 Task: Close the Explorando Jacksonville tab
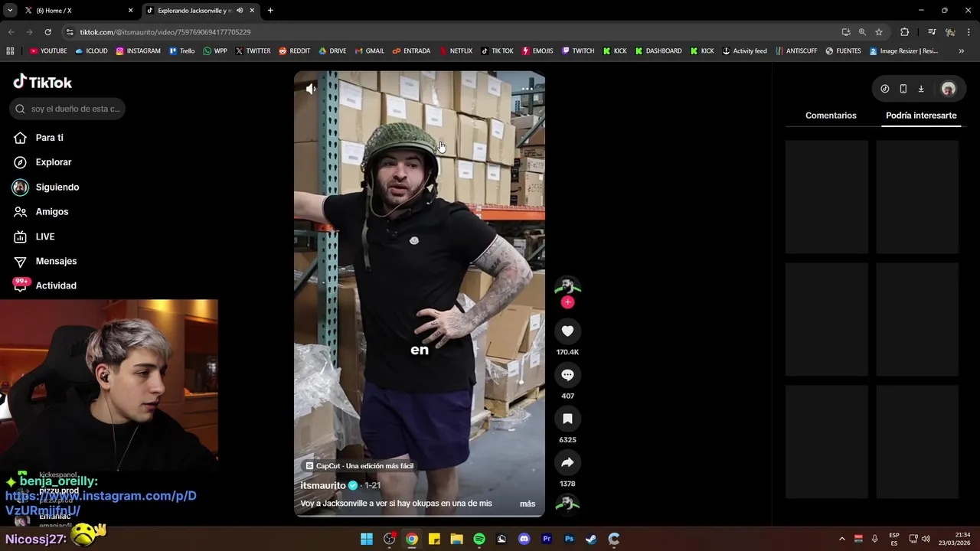[x=252, y=11]
